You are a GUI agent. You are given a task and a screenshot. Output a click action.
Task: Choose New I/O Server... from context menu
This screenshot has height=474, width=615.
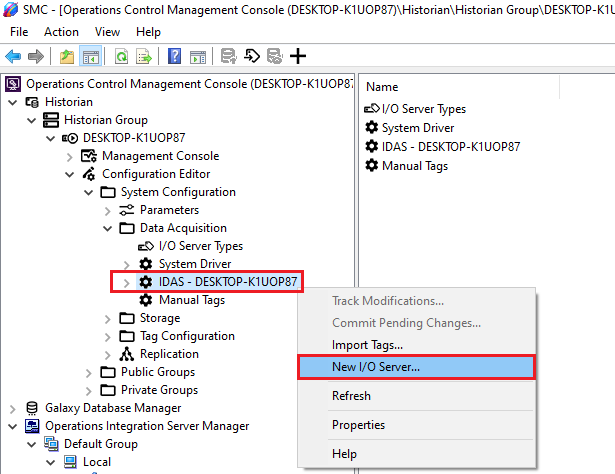[416, 367]
